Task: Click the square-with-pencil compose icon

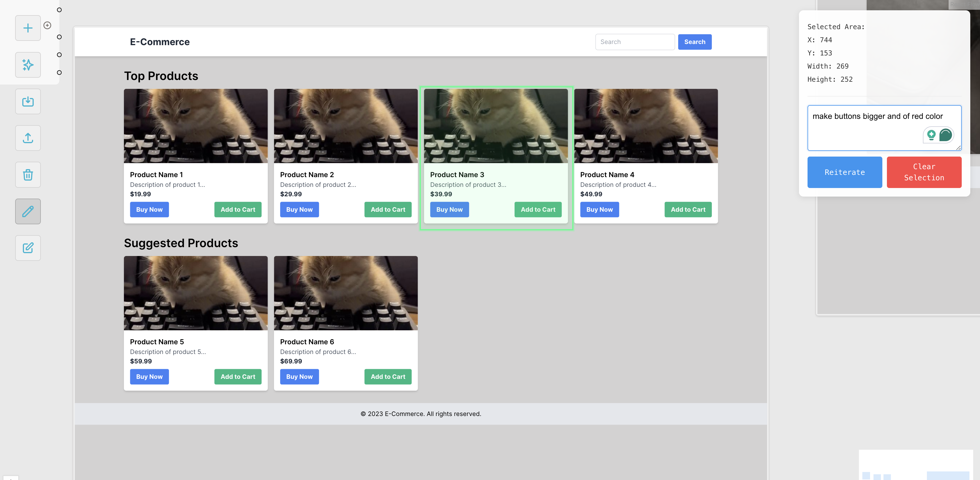Action: click(x=28, y=248)
